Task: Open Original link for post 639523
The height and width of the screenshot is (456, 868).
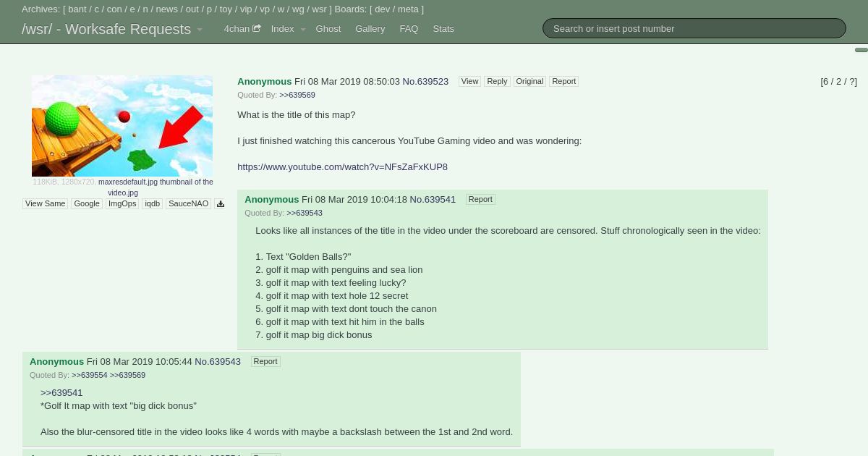Action: tap(529, 82)
